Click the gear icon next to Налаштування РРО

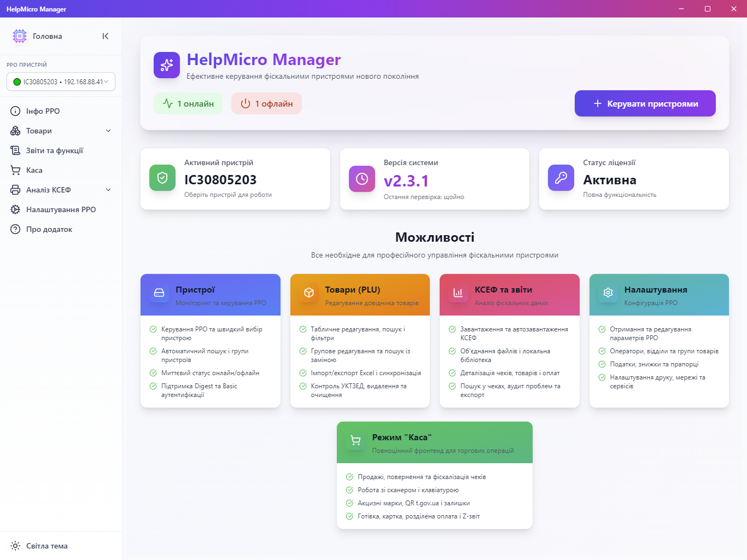click(x=15, y=209)
